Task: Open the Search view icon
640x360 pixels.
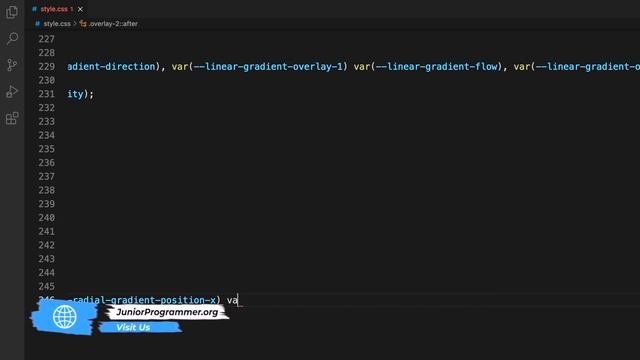Action: coord(12,39)
